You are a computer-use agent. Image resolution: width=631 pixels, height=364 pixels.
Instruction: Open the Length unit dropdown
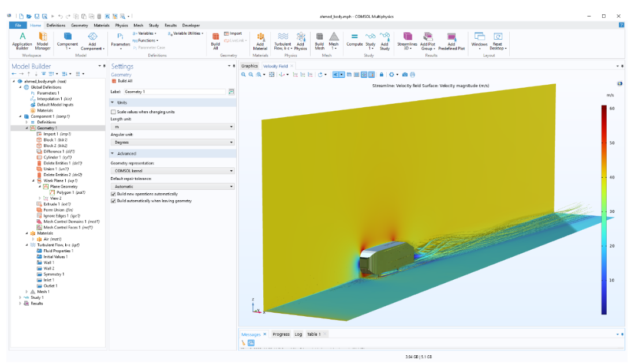click(x=173, y=127)
